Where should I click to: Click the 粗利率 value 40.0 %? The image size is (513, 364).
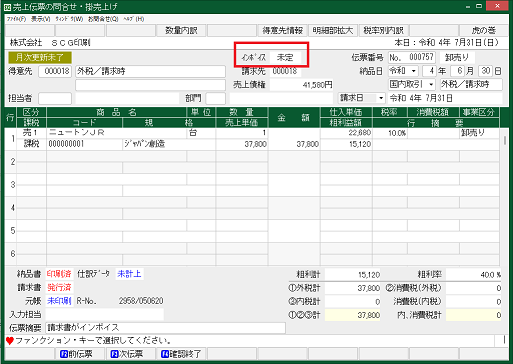474,275
